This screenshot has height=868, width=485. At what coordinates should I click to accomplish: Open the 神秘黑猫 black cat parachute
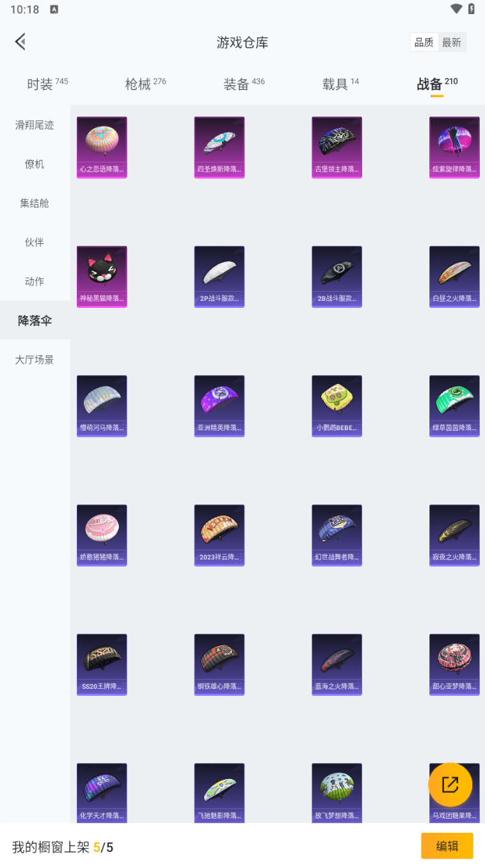click(x=102, y=277)
